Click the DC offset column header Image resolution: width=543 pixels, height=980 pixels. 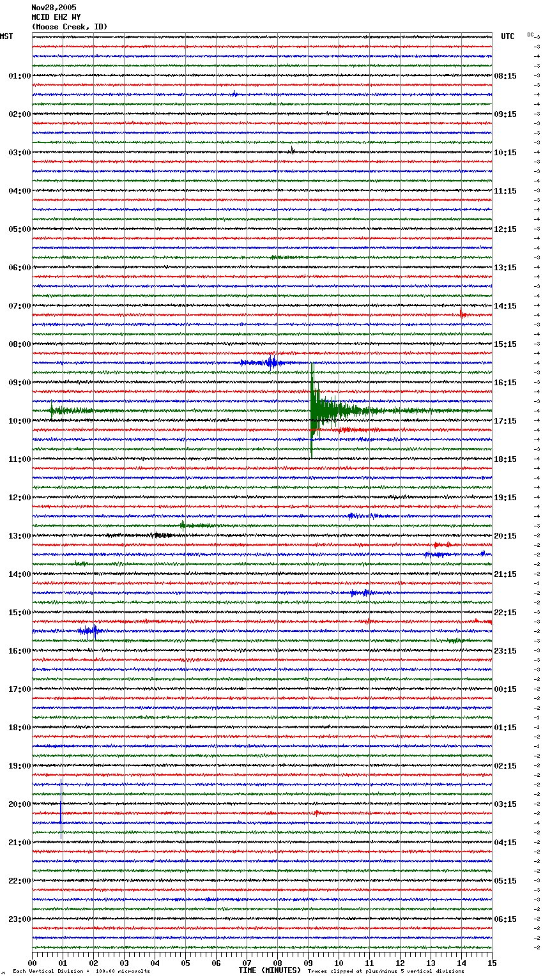(x=530, y=34)
